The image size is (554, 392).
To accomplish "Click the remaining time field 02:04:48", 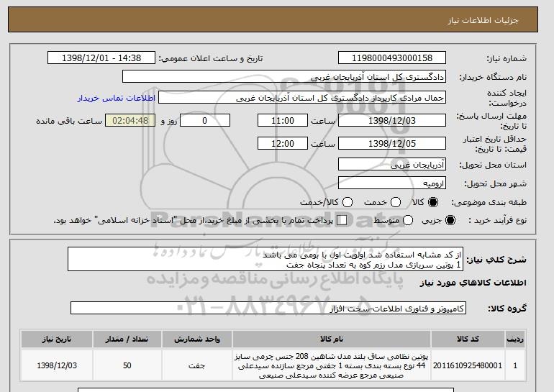I will pos(130,120).
